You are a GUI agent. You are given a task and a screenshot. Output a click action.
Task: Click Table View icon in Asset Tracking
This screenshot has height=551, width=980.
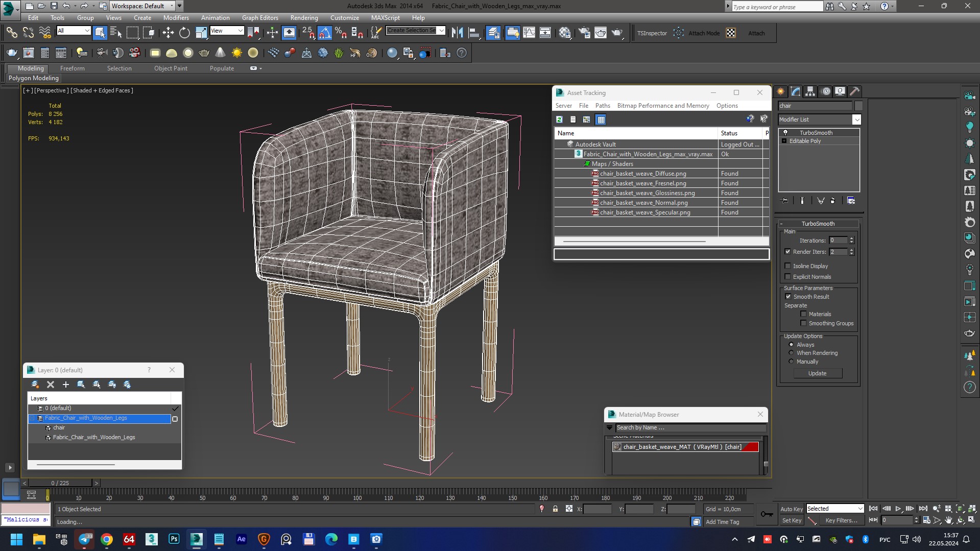tap(601, 119)
